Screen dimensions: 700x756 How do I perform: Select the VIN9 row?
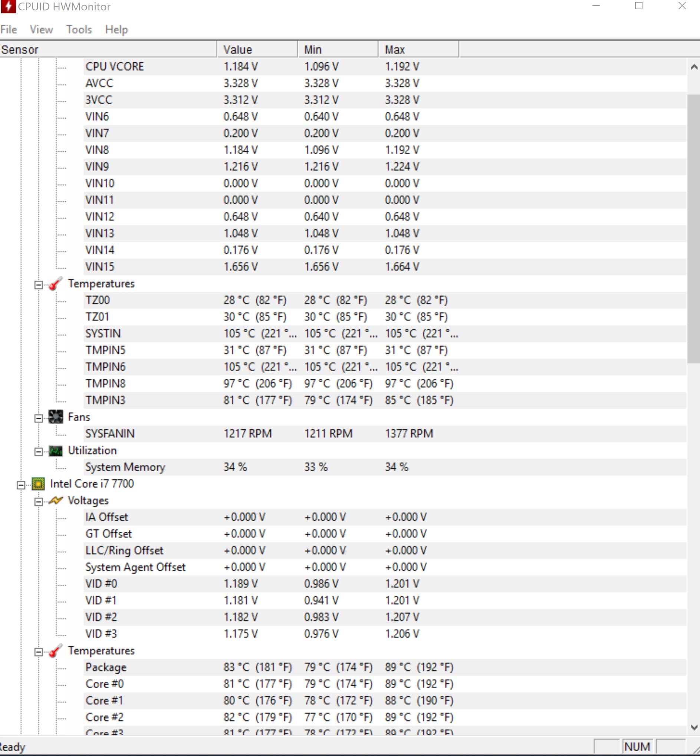click(385, 166)
